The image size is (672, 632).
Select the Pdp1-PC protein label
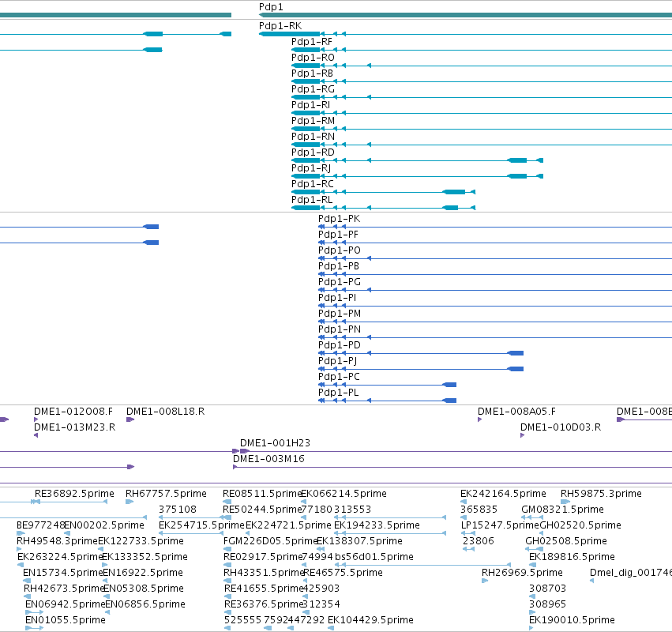[339, 377]
